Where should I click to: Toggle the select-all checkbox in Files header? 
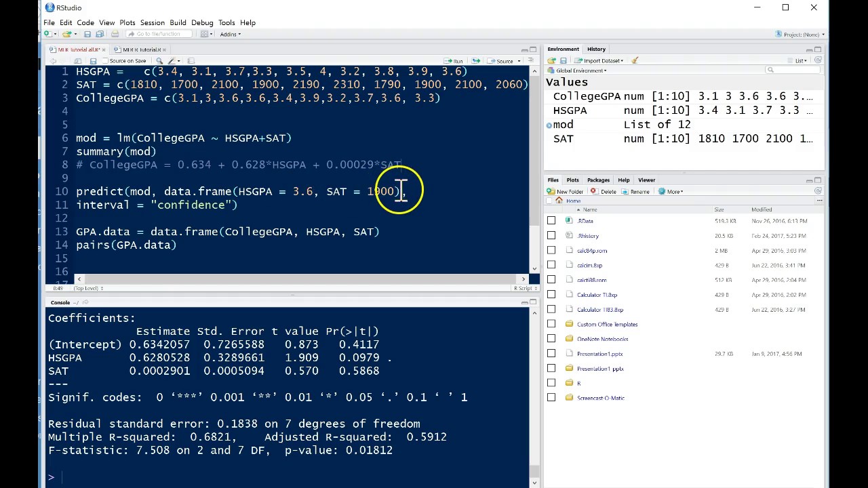click(x=549, y=201)
